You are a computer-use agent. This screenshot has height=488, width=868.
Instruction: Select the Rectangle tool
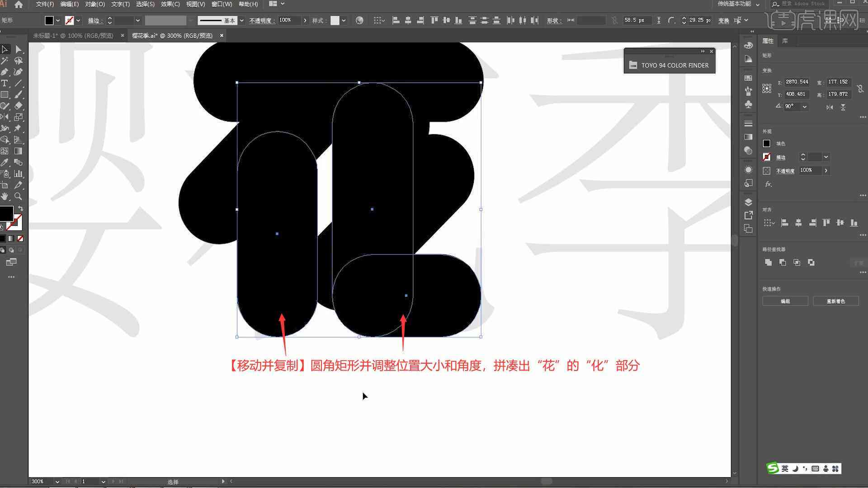(5, 94)
